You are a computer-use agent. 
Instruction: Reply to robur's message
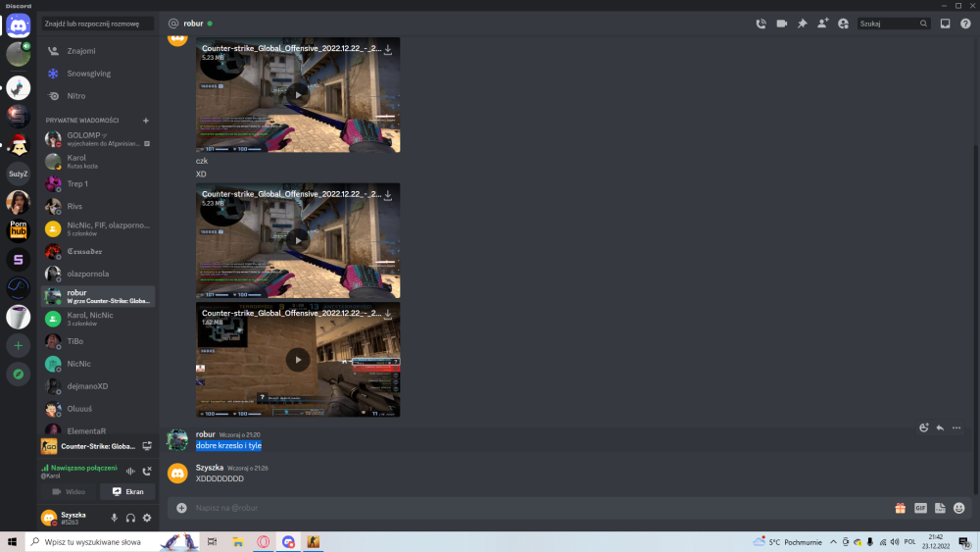tap(940, 427)
